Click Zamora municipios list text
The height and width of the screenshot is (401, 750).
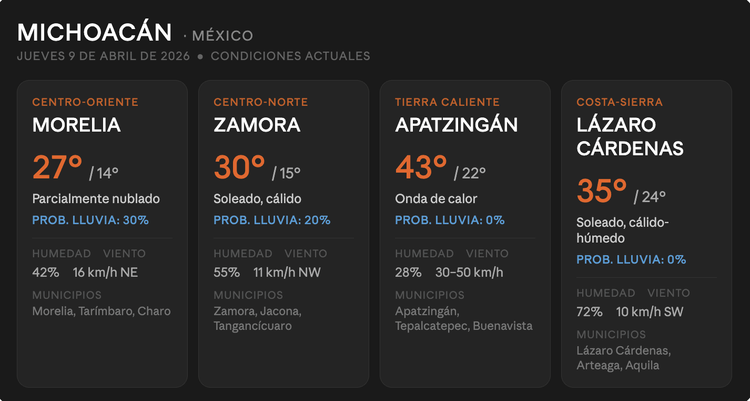point(258,318)
